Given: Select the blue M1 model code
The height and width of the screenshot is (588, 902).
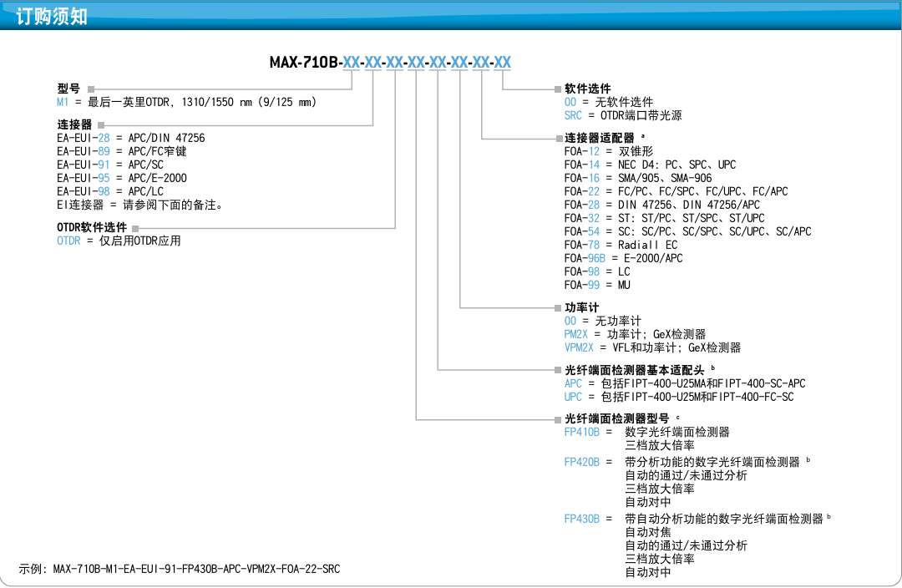Looking at the screenshot, I should [63, 102].
